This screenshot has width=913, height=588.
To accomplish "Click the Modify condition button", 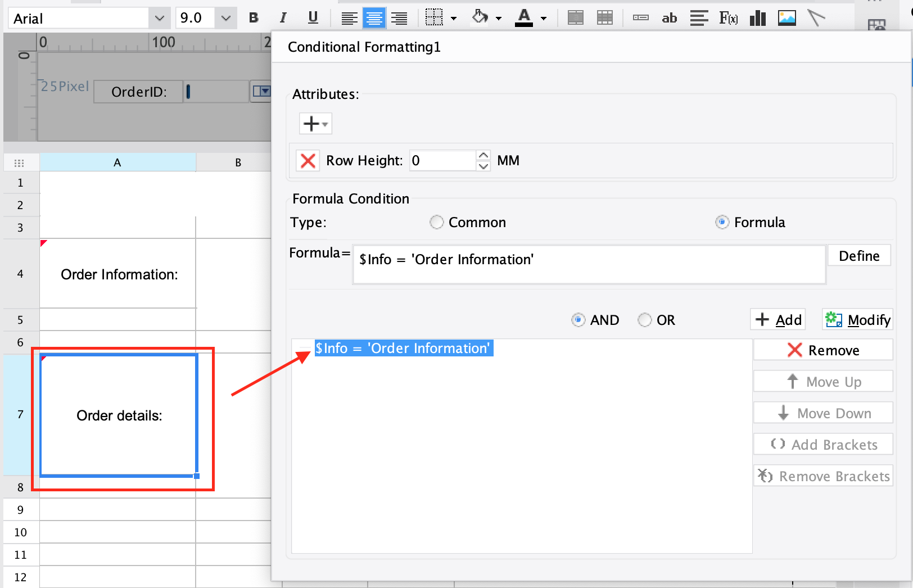I will pos(857,319).
